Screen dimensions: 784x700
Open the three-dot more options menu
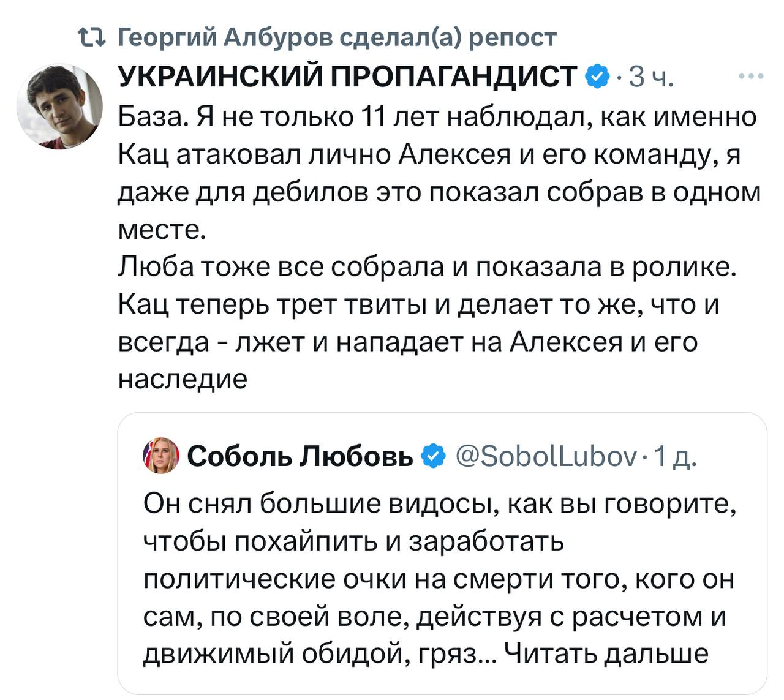point(751,77)
